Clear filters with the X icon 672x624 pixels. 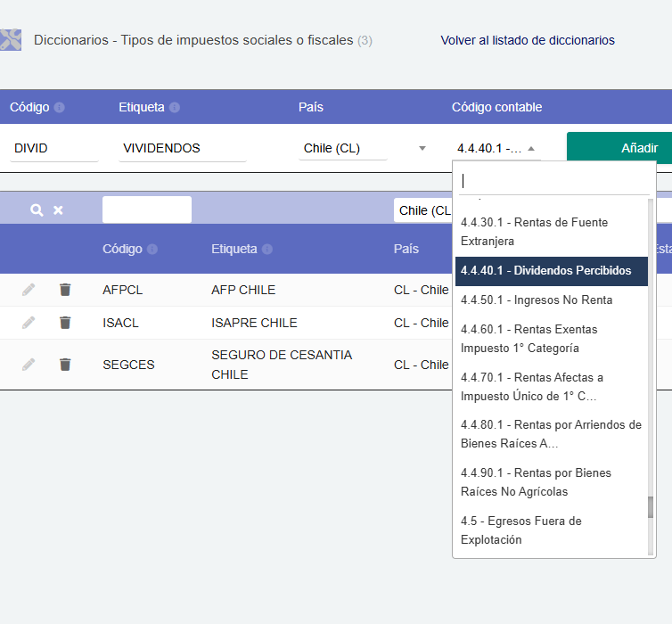pyautogui.click(x=58, y=210)
